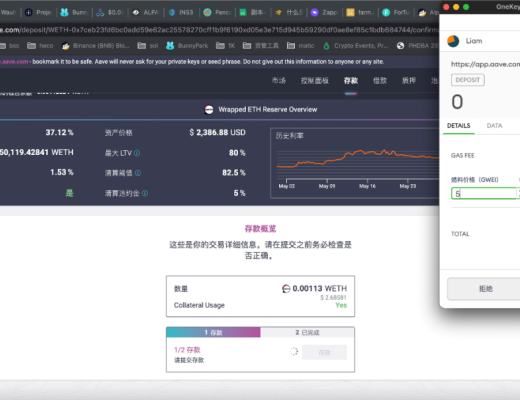Click the 拒绝 reject button in OneKey

tap(484, 289)
